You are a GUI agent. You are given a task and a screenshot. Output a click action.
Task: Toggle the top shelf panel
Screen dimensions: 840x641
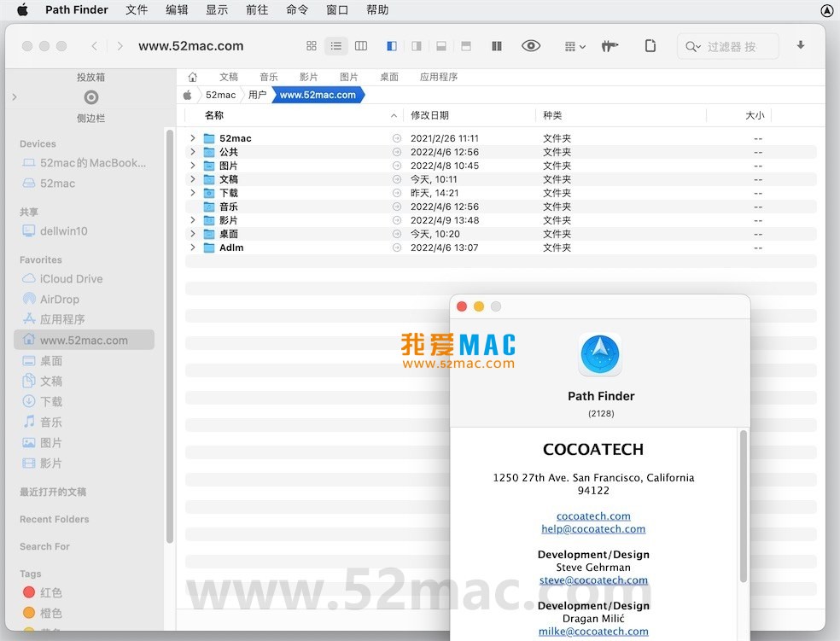click(x=466, y=46)
